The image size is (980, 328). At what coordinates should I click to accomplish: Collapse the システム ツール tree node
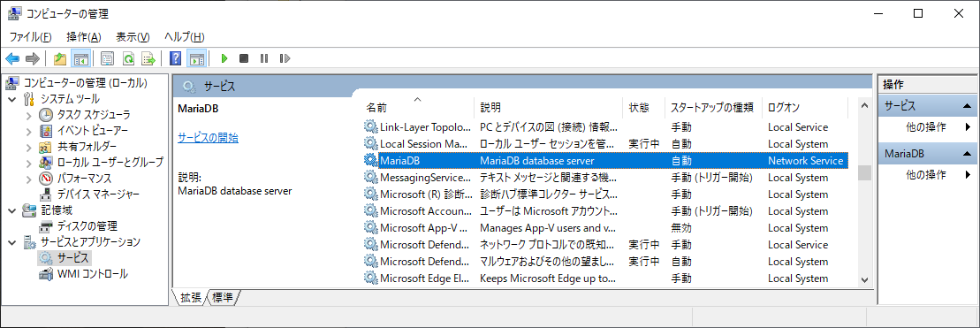[12, 99]
